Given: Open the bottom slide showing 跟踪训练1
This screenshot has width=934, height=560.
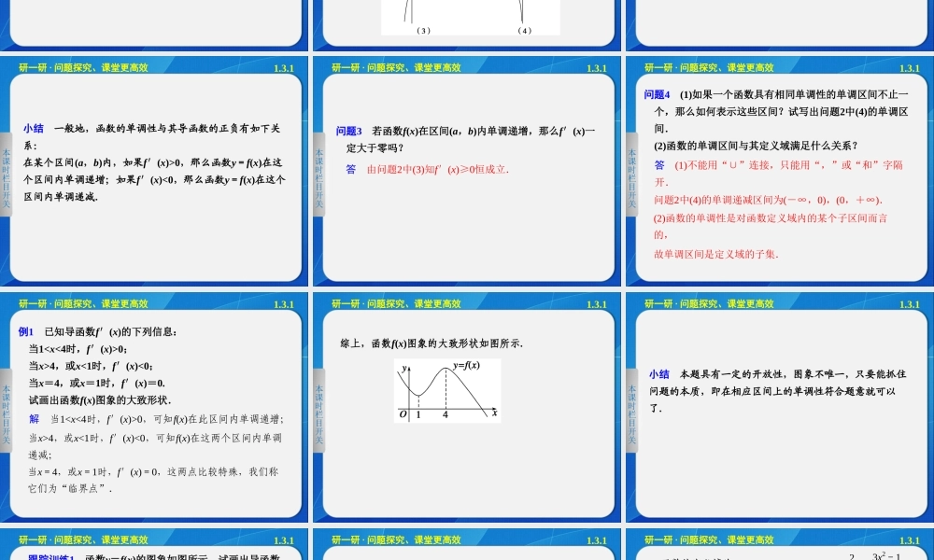Looking at the screenshot, I should [x=154, y=544].
